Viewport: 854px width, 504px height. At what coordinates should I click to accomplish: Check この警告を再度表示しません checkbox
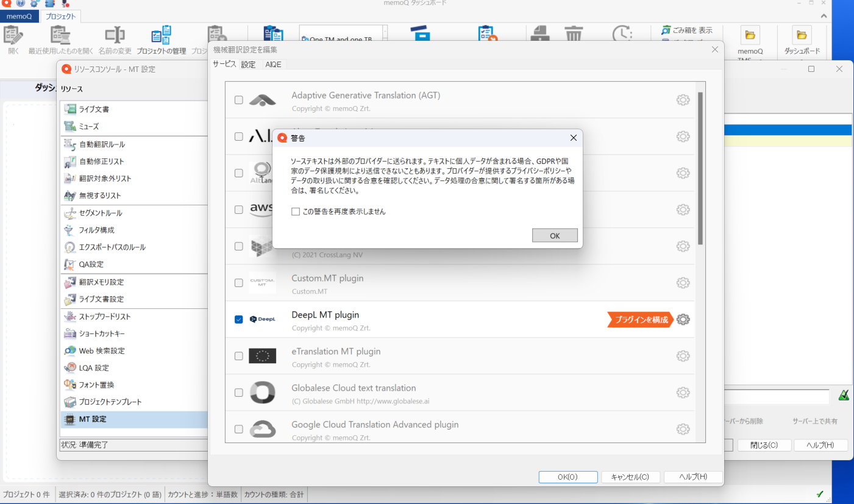tap(296, 212)
